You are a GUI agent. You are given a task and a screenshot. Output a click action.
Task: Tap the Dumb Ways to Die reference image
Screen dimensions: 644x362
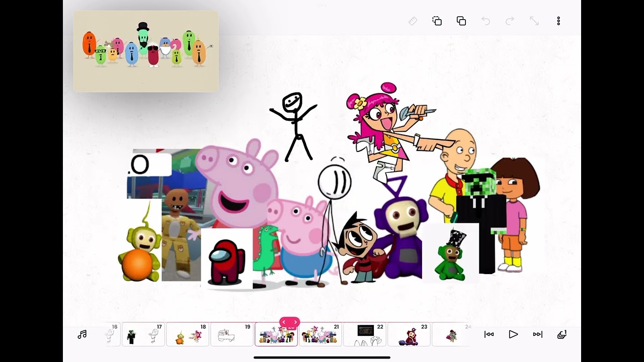click(x=146, y=51)
